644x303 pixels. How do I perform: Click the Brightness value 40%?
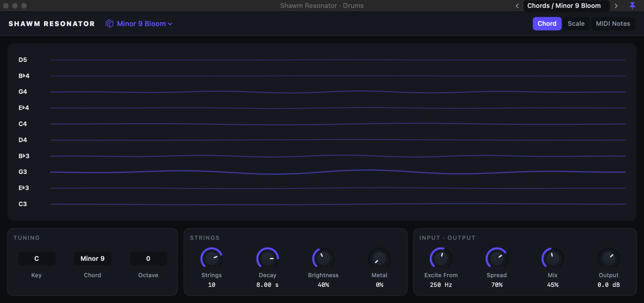pyautogui.click(x=323, y=285)
